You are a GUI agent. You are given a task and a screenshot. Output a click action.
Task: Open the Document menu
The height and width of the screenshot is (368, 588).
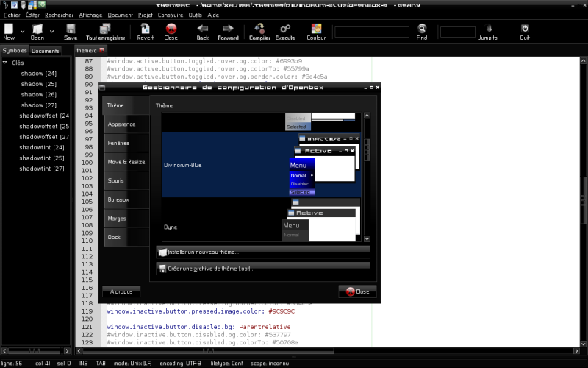[120, 15]
